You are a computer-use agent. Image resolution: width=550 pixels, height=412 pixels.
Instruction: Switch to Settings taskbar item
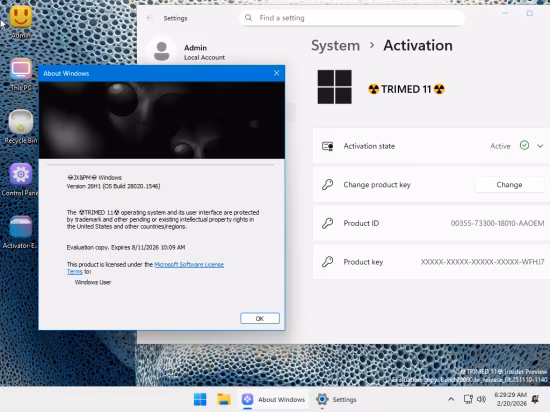pos(336,399)
